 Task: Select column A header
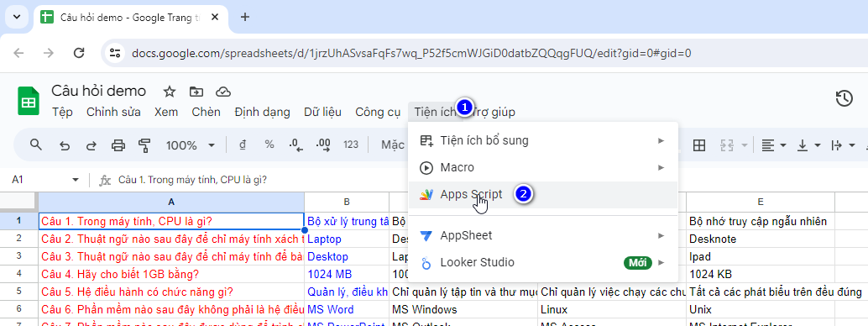[171, 202]
